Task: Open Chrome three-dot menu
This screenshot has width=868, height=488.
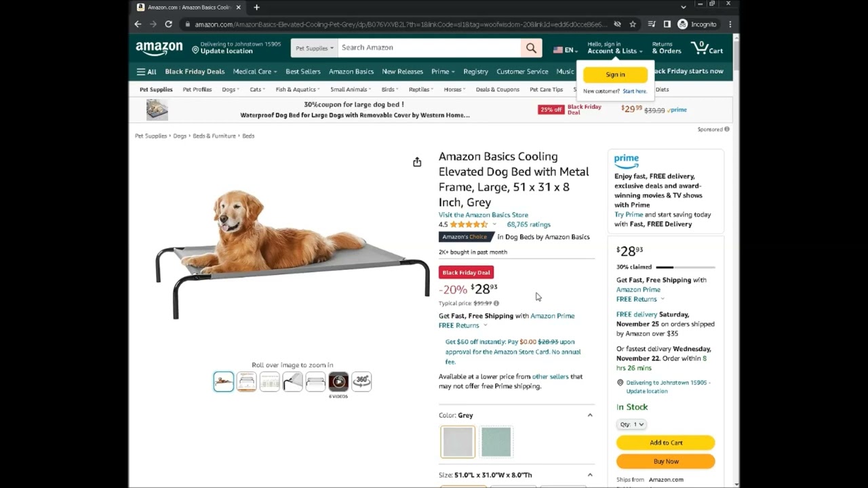Action: coord(730,24)
